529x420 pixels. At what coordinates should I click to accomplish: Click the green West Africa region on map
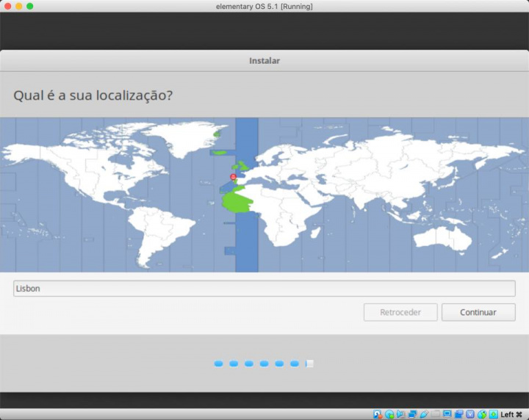238,201
